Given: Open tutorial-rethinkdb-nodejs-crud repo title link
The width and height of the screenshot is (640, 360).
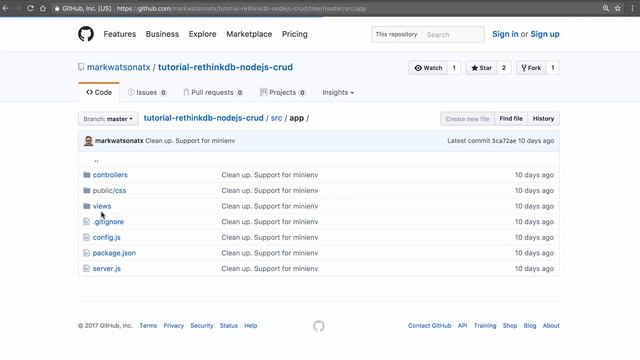Looking at the screenshot, I should pos(225,67).
